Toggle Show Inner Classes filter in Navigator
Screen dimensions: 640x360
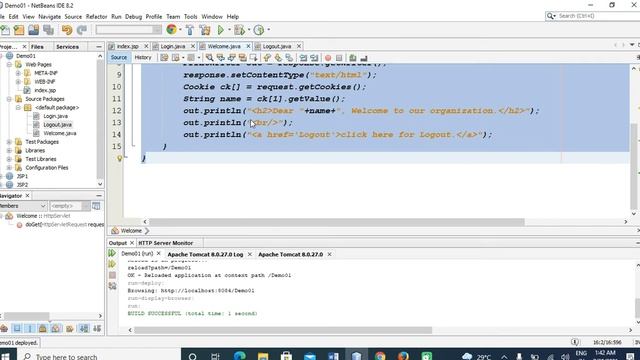tap(56, 328)
